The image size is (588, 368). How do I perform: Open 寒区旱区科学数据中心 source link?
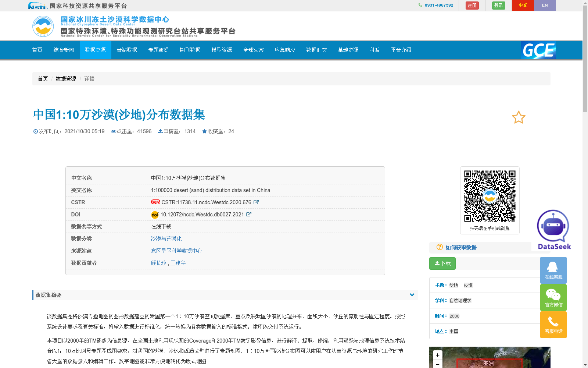[176, 251]
